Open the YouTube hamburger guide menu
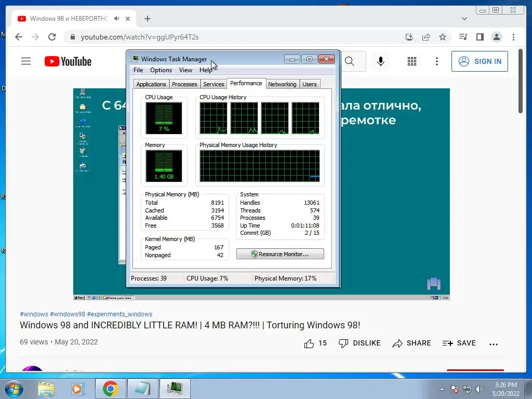This screenshot has height=399, width=532. click(x=26, y=61)
